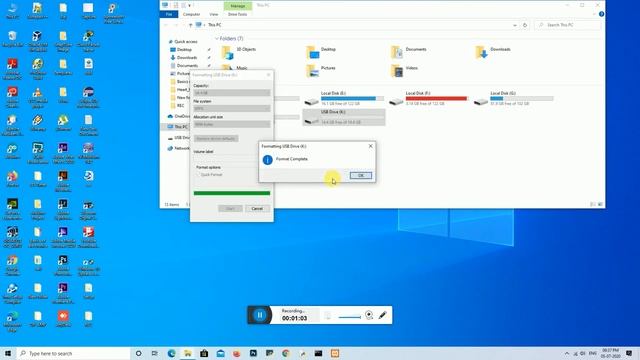The image size is (640, 360).
Task: Open Command Prompt from taskbar
Action: coord(318,353)
